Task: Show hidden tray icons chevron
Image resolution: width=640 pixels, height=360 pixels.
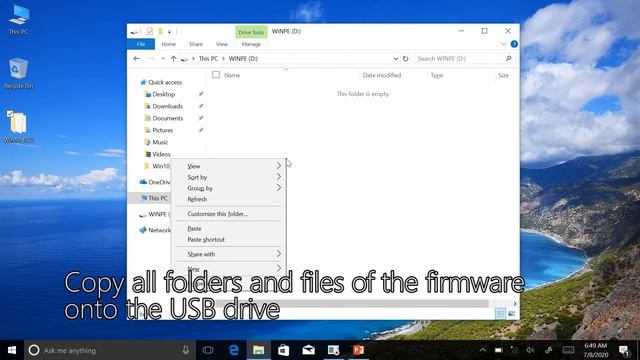Action: (482, 350)
